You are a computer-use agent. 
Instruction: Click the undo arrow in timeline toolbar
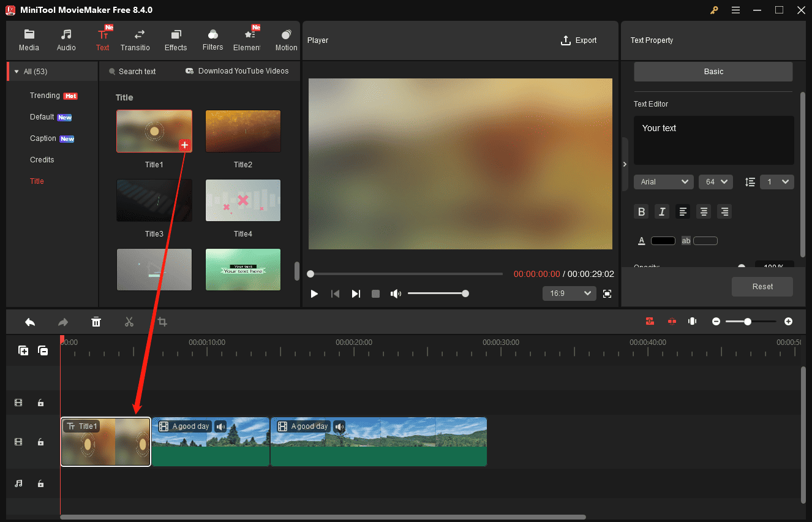pyautogui.click(x=30, y=322)
